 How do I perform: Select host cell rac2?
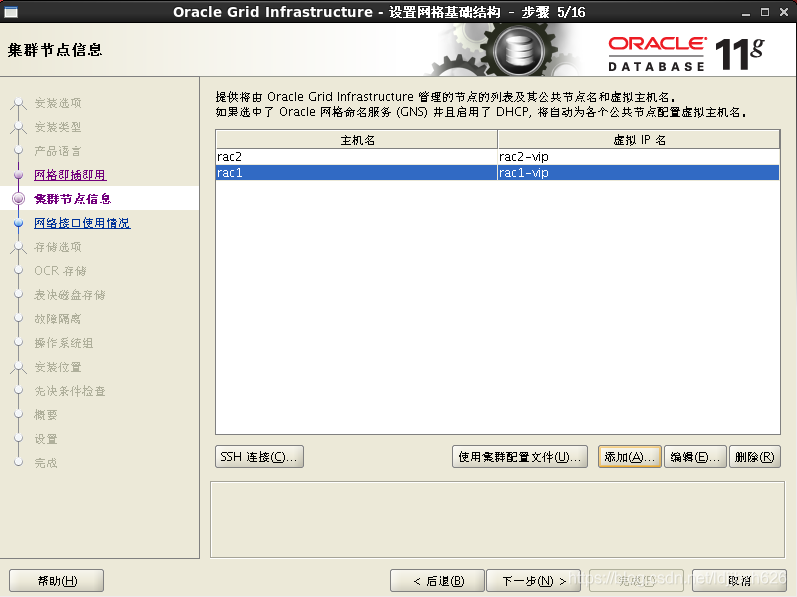click(356, 156)
